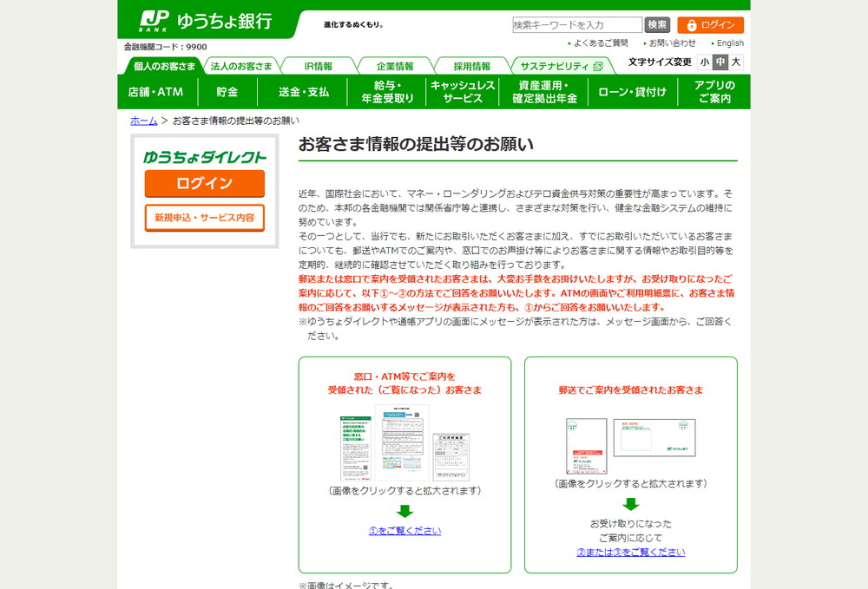This screenshot has width=868, height=589.
Task: Click the ゆうちょダイレクト ログイン button
Action: (x=204, y=183)
